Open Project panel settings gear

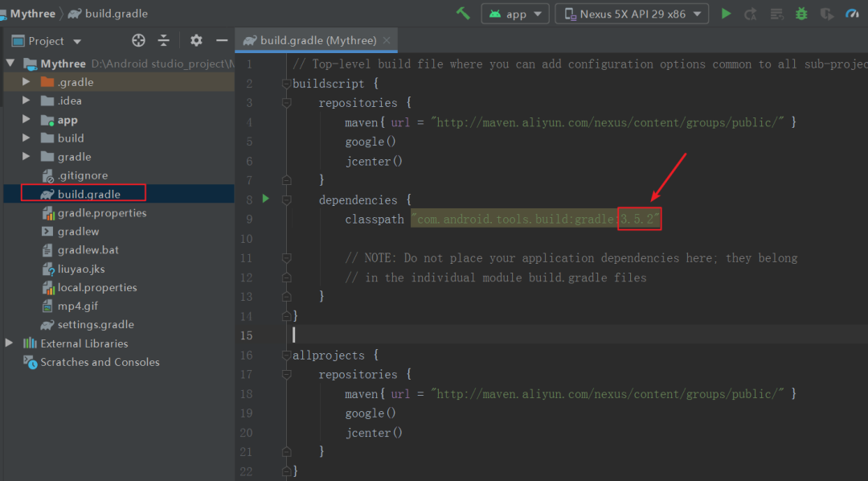[x=196, y=40]
